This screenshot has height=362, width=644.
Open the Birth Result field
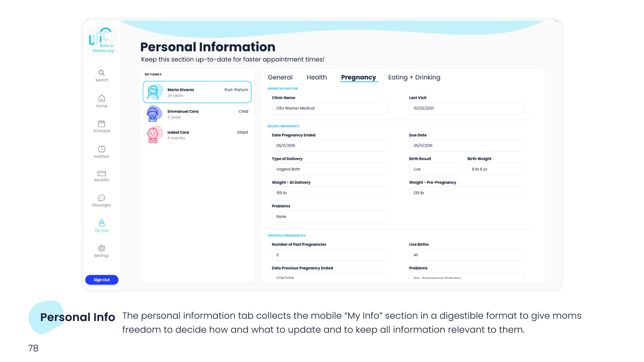point(436,169)
